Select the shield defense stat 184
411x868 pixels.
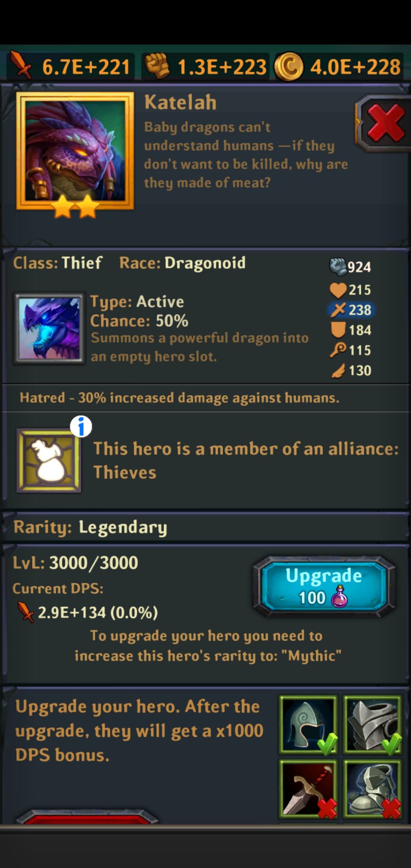coord(350,330)
